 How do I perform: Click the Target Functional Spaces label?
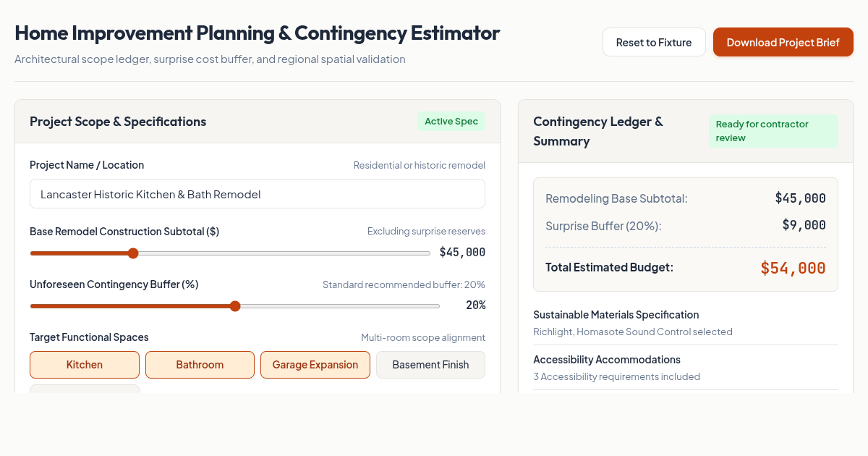89,337
